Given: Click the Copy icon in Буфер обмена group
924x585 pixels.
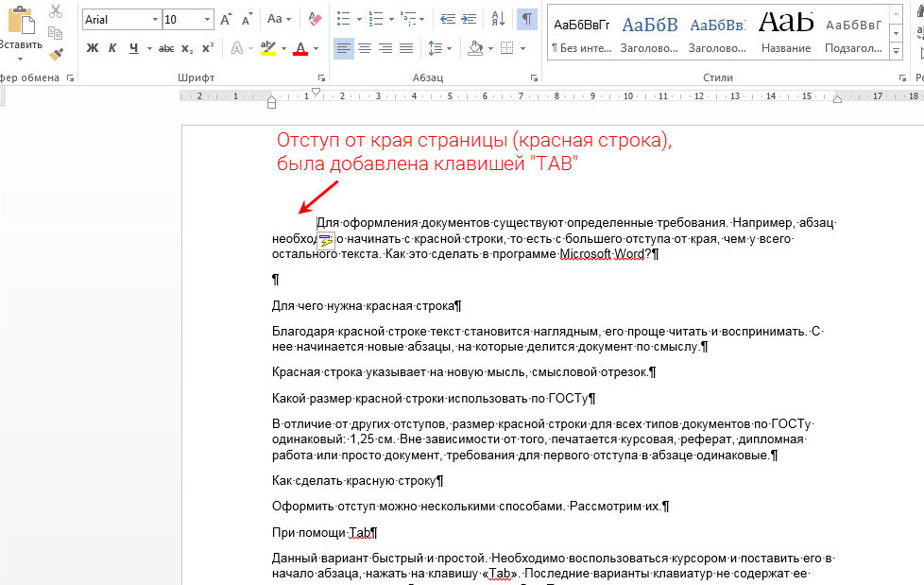Looking at the screenshot, I should (56, 34).
